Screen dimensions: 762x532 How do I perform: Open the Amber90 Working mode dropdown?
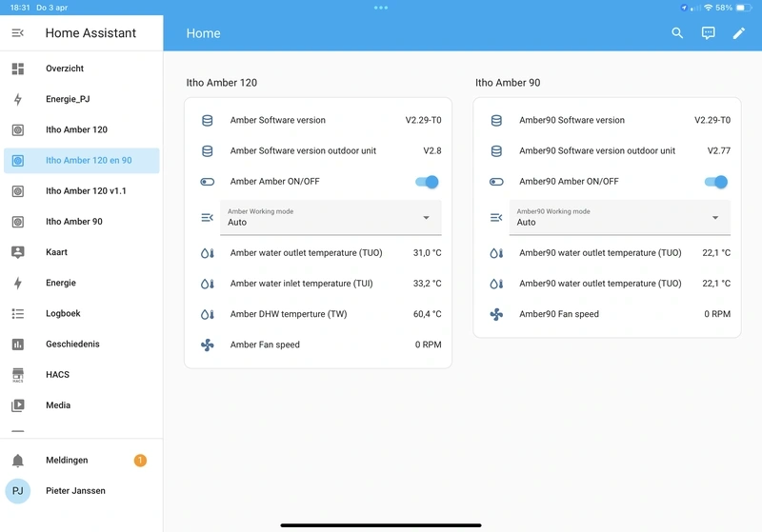point(620,217)
